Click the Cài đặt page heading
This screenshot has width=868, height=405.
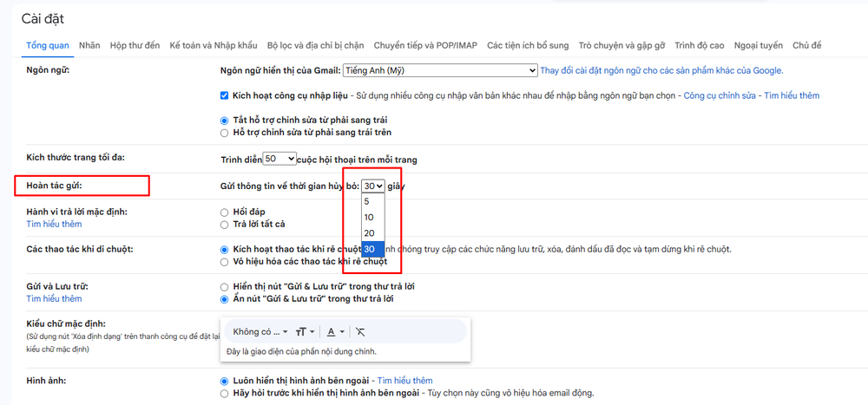coord(43,19)
